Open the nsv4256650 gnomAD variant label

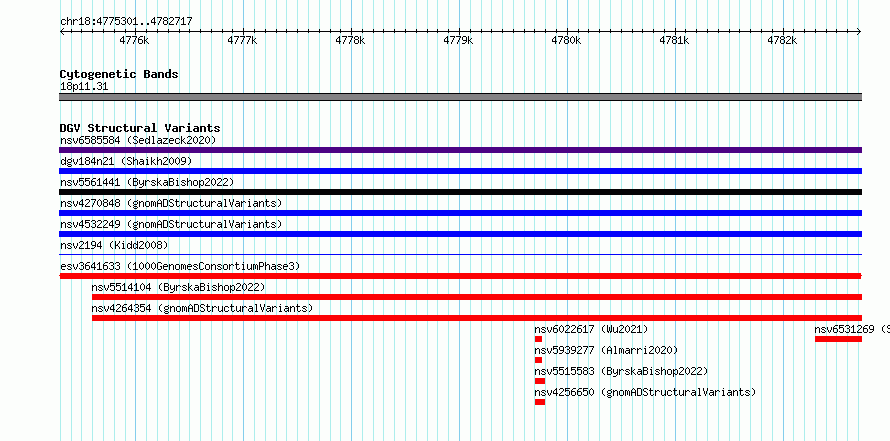click(x=645, y=392)
